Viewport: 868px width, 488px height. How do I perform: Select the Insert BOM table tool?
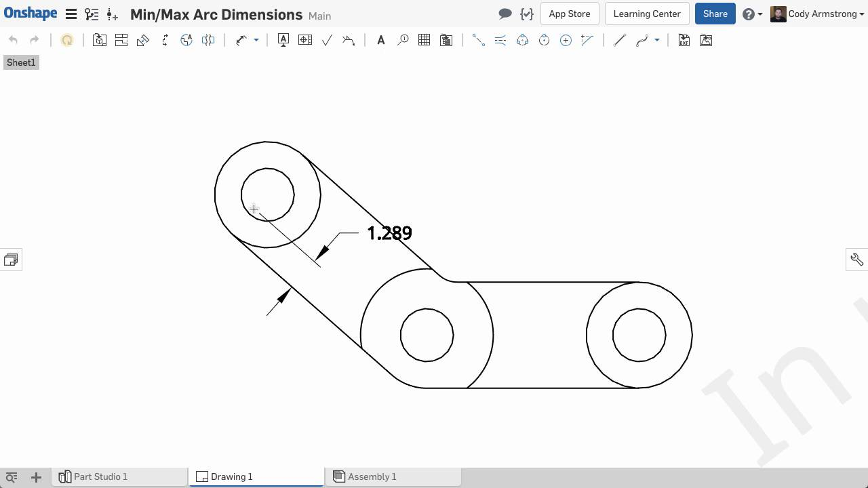[446, 41]
